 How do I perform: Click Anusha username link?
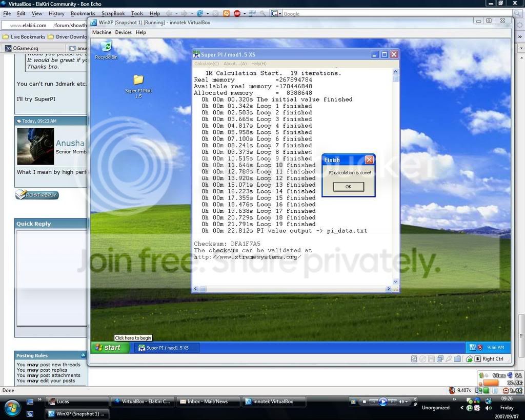tap(70, 143)
